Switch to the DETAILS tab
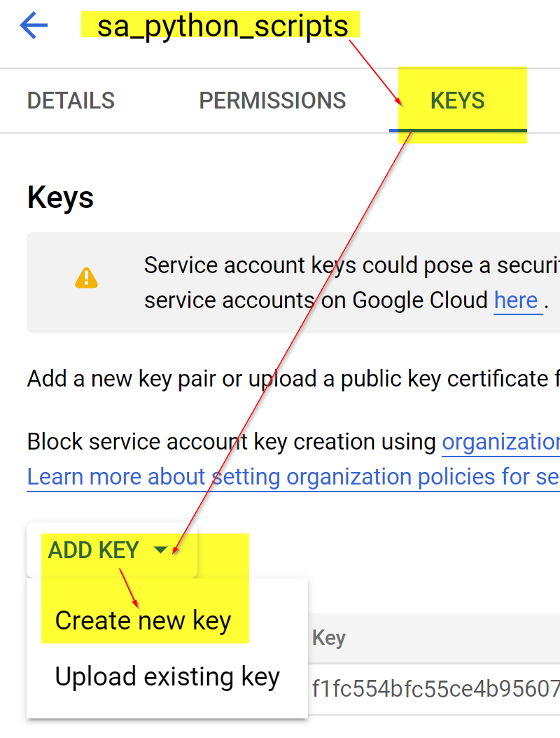The image size is (560, 738). [71, 101]
